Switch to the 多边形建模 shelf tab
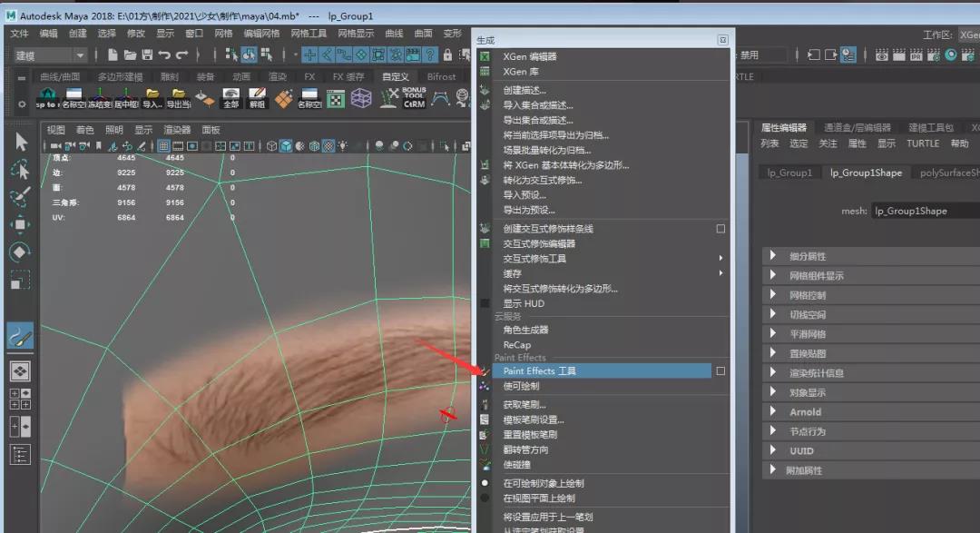Image resolution: width=980 pixels, height=533 pixels. point(120,77)
